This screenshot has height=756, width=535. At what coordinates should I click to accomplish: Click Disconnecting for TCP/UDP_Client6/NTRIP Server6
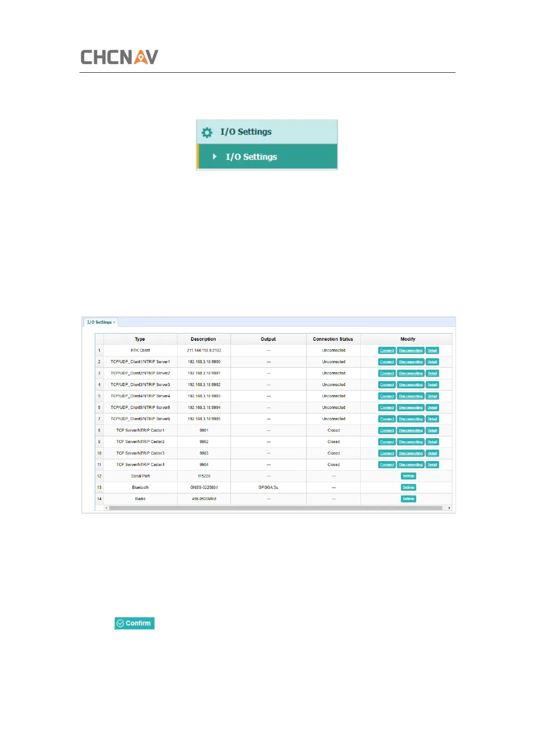tap(411, 419)
